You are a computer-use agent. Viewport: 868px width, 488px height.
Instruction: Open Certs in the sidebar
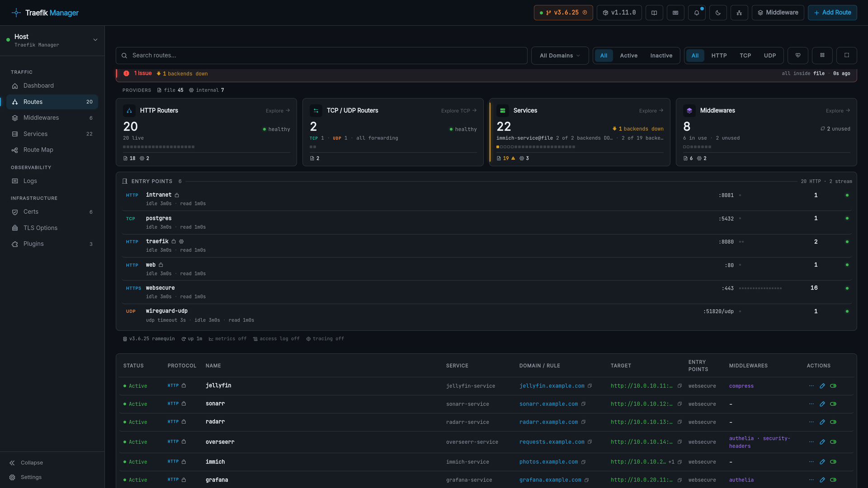coord(52,212)
